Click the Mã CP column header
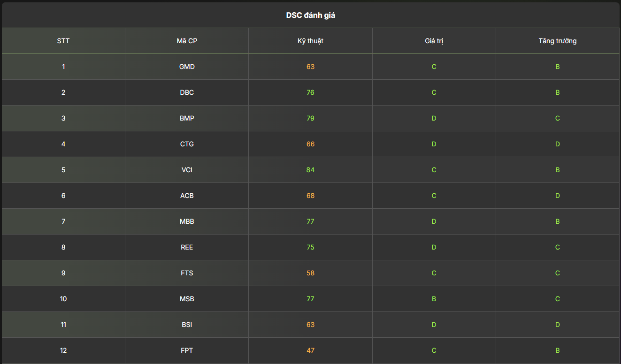 [187, 41]
